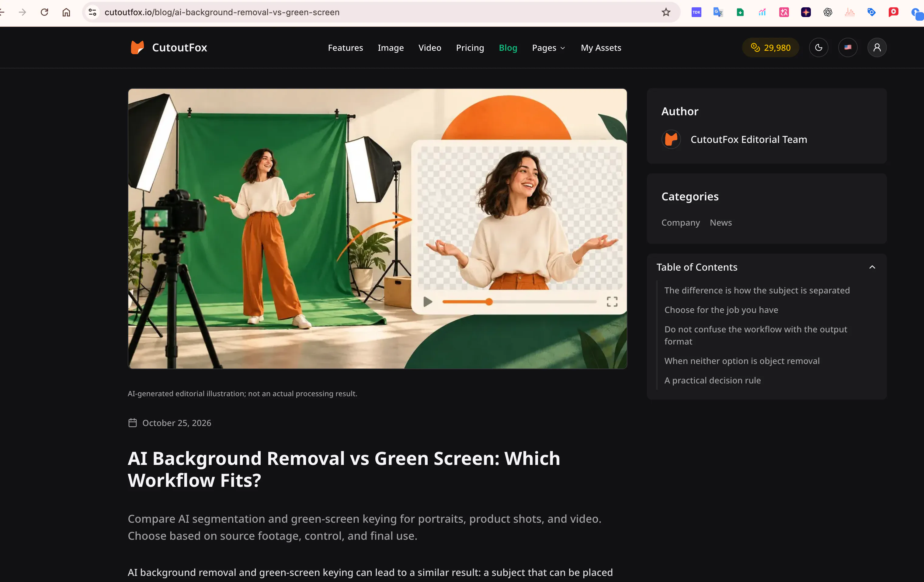Expand the Pages dropdown menu

point(549,48)
